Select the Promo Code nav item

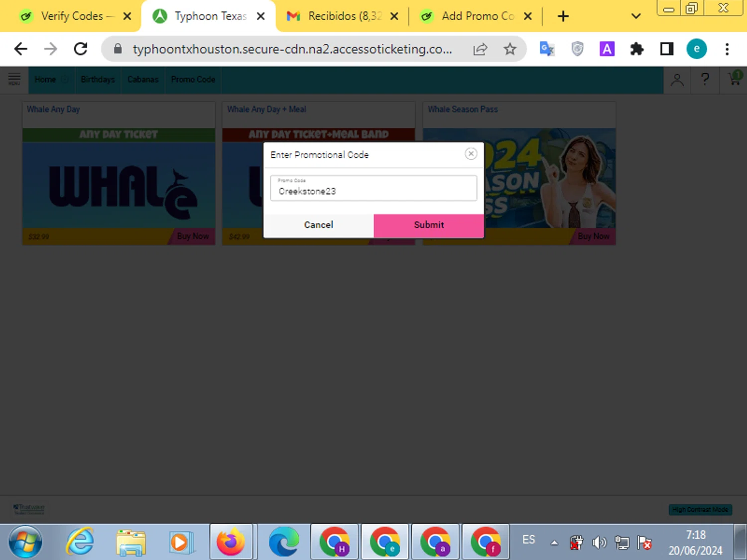click(193, 79)
